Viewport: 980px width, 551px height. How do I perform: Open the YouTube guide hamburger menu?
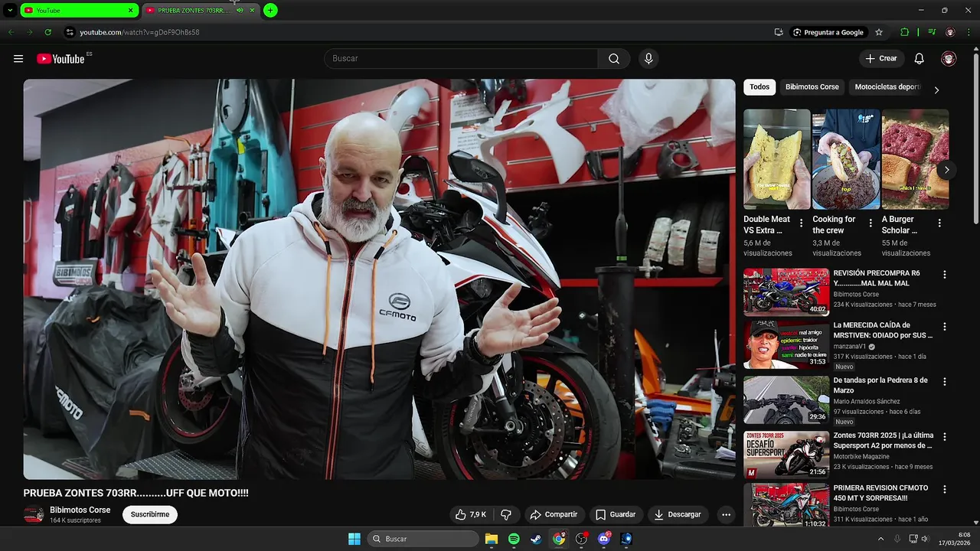pyautogui.click(x=18, y=59)
